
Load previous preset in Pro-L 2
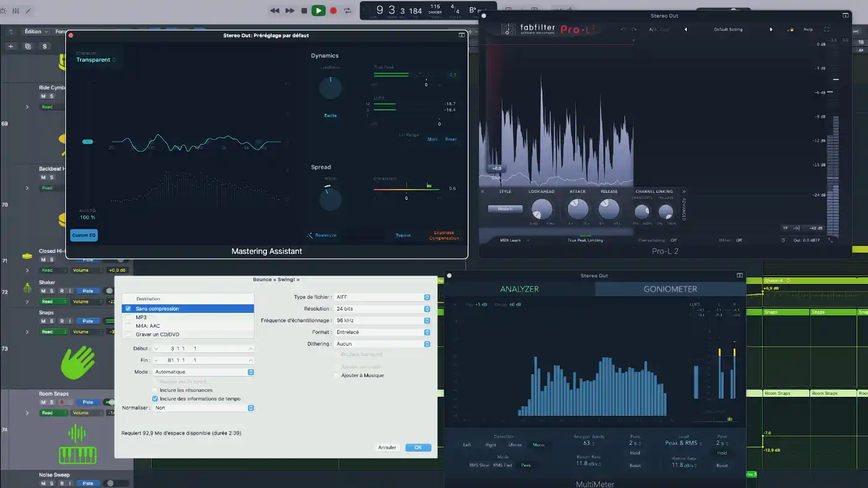tap(686, 30)
